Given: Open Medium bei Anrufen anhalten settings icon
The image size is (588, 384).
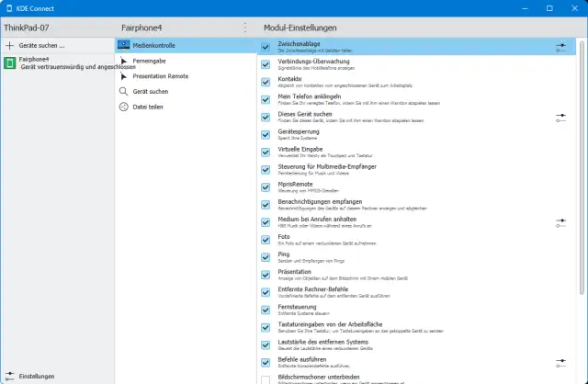Looking at the screenshot, I should pos(561,223).
